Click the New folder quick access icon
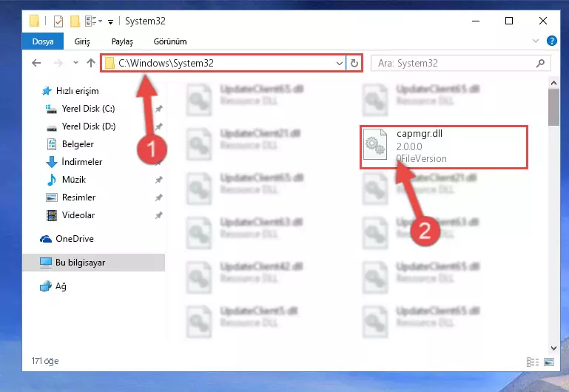The width and height of the screenshot is (569, 392). pyautogui.click(x=75, y=21)
